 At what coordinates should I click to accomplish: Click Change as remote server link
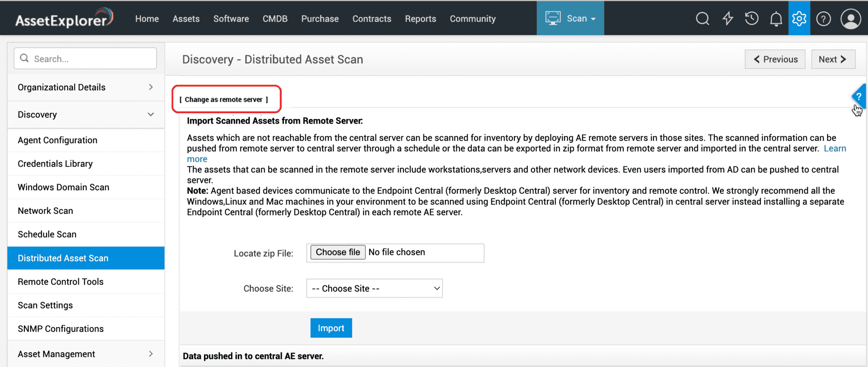pyautogui.click(x=224, y=99)
